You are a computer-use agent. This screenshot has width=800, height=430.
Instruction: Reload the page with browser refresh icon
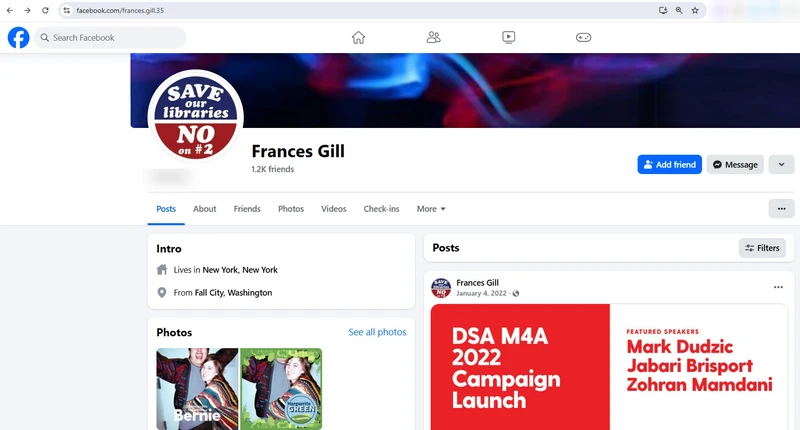point(45,10)
